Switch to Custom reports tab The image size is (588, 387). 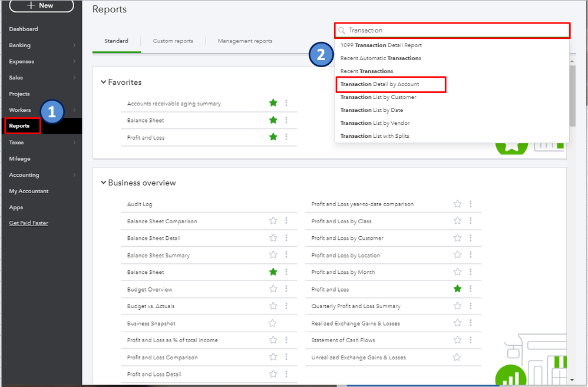click(x=173, y=41)
